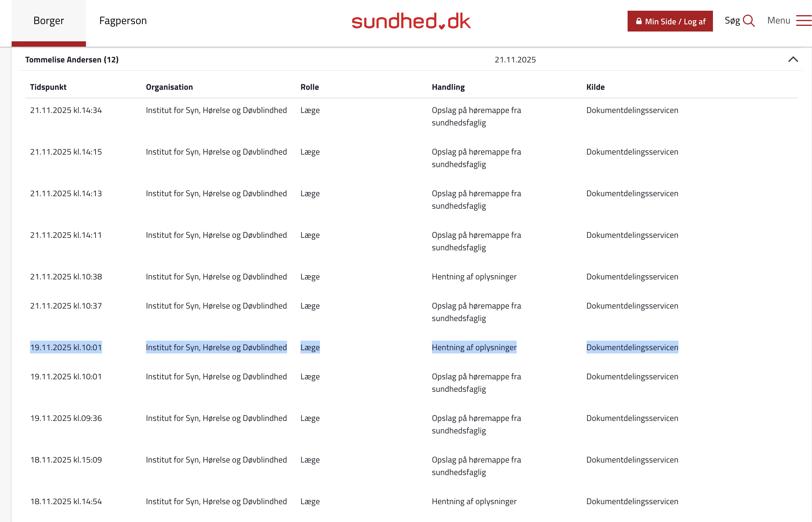Click the Handling column header

pyautogui.click(x=448, y=87)
